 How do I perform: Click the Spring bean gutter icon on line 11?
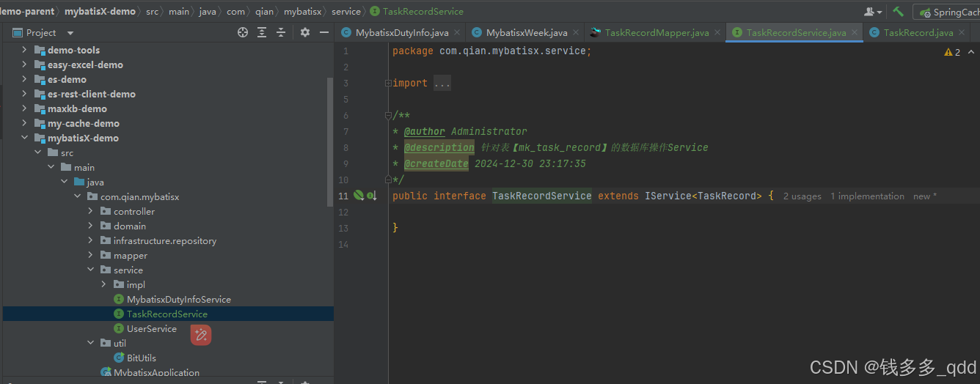pos(358,196)
